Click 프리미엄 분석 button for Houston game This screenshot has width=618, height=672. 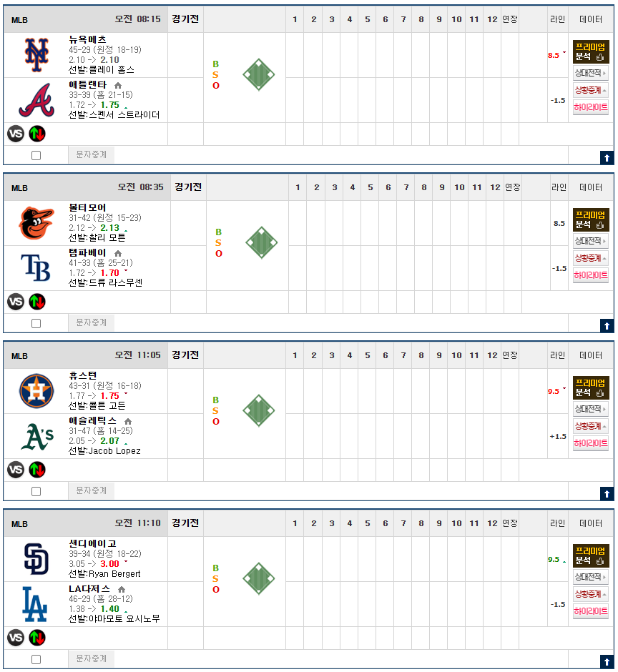(590, 387)
